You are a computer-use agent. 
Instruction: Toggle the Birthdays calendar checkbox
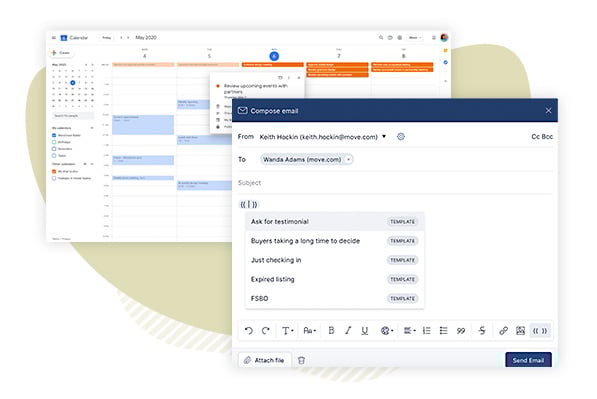54,142
